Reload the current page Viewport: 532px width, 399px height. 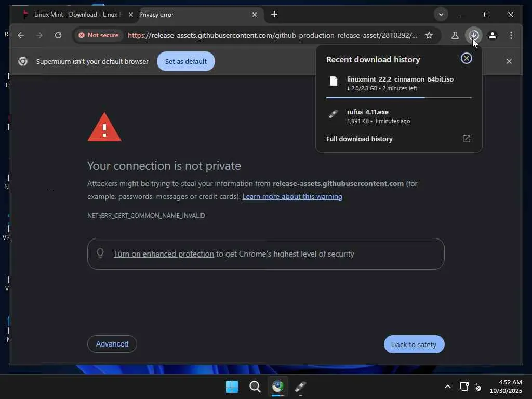coord(58,35)
